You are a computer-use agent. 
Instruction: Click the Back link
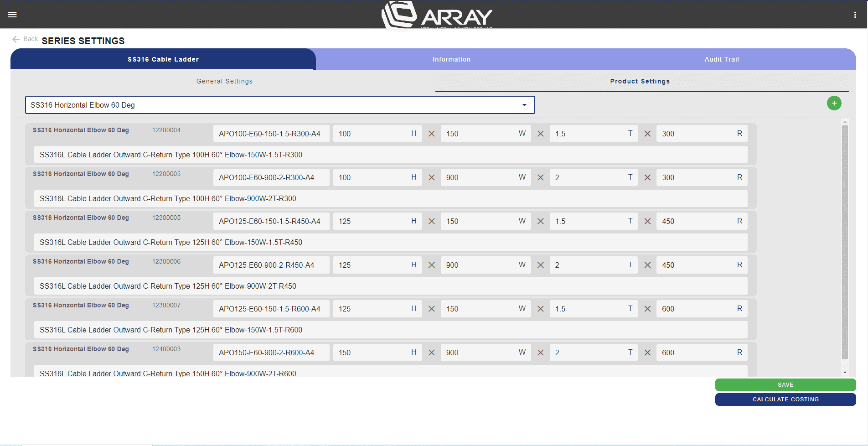(30, 39)
